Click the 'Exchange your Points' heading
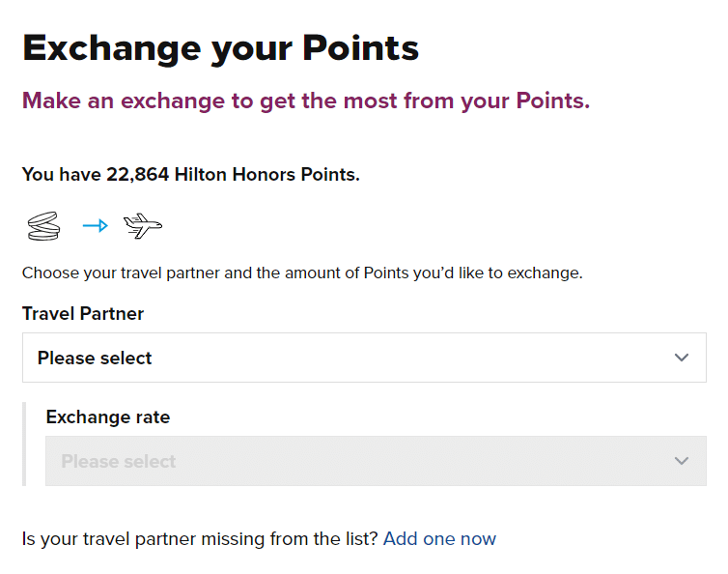 click(220, 46)
